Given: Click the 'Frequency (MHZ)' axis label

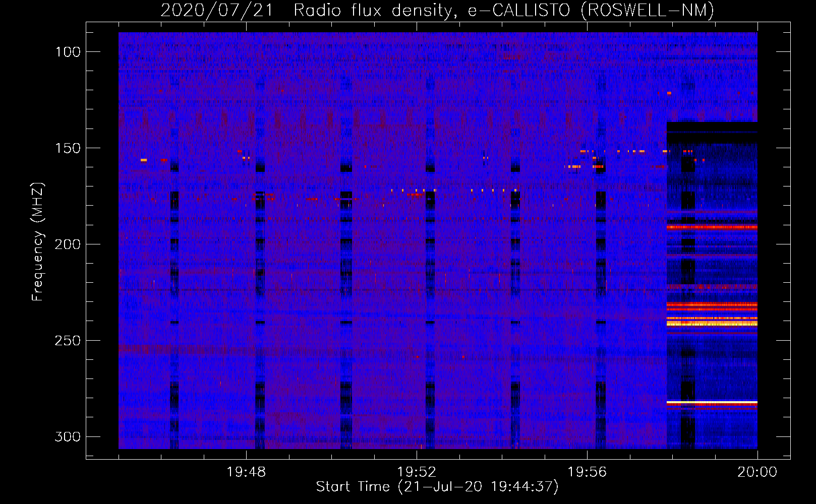Looking at the screenshot, I should [38, 241].
